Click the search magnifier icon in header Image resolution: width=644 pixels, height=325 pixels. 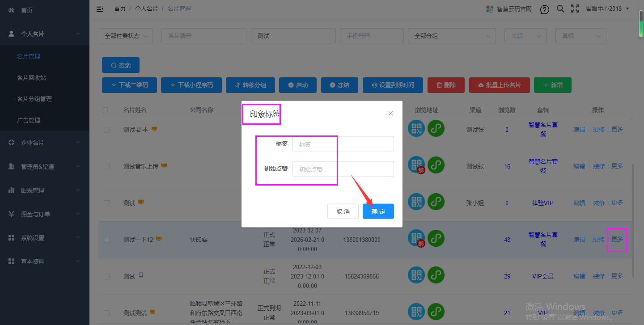pyautogui.click(x=560, y=8)
